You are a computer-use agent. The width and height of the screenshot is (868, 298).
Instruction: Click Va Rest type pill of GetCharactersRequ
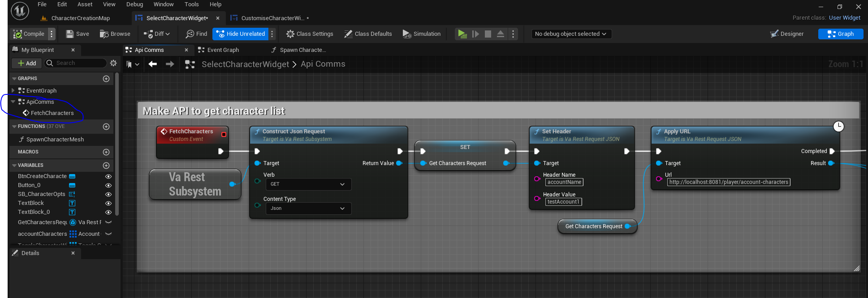click(86, 222)
